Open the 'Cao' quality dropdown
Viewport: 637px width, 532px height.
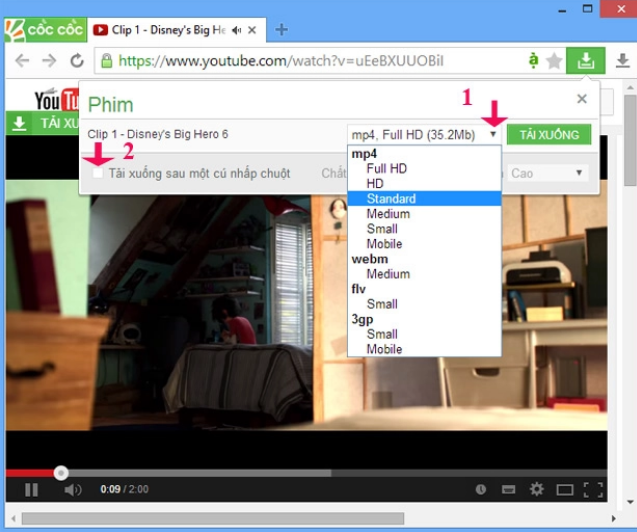[x=547, y=173]
